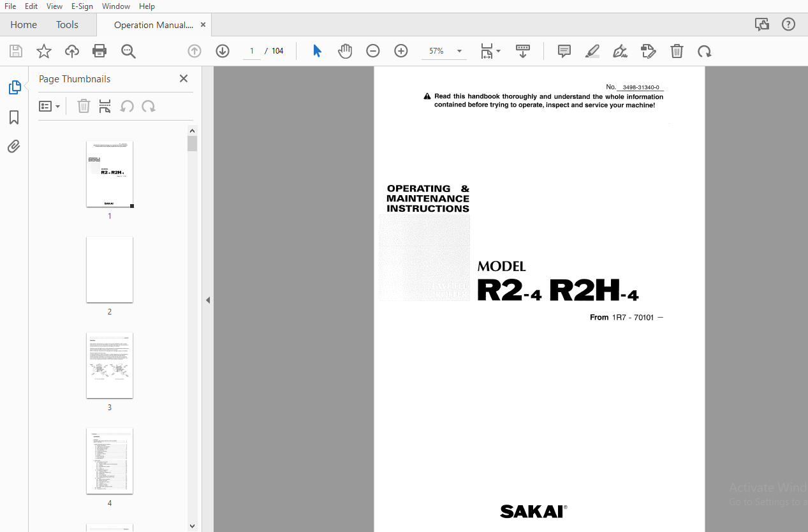The image size is (808, 532).
Task: Rotate pages counterclockwise in thumbnails panel
Action: [127, 106]
